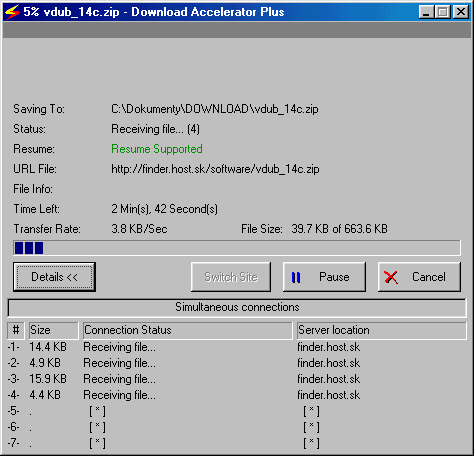Click the blue pause icon
474x456 pixels.
point(296,277)
